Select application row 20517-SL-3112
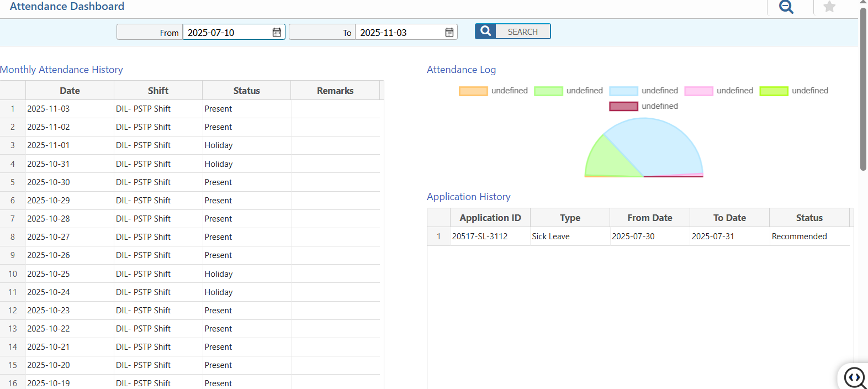Viewport: 868px width, 389px height. pyautogui.click(x=480, y=236)
